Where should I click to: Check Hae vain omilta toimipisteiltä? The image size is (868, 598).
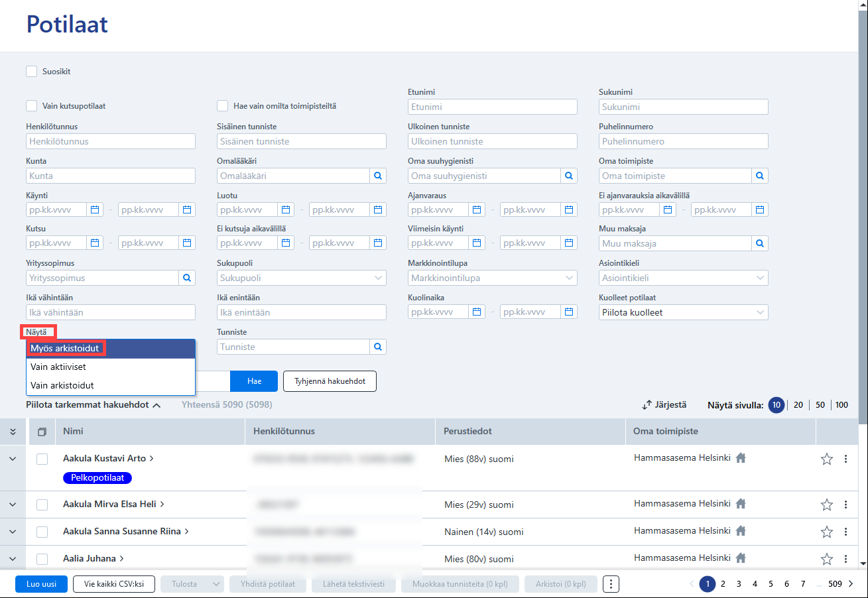pos(223,105)
